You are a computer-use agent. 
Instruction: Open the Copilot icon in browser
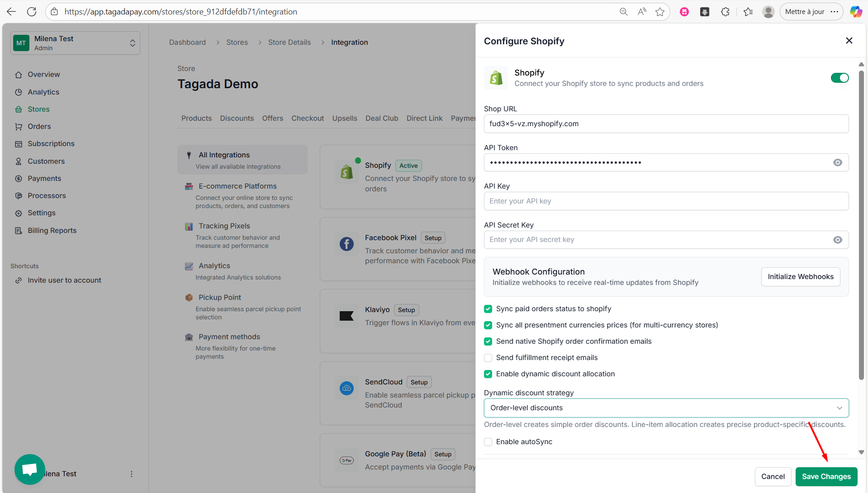pos(856,12)
